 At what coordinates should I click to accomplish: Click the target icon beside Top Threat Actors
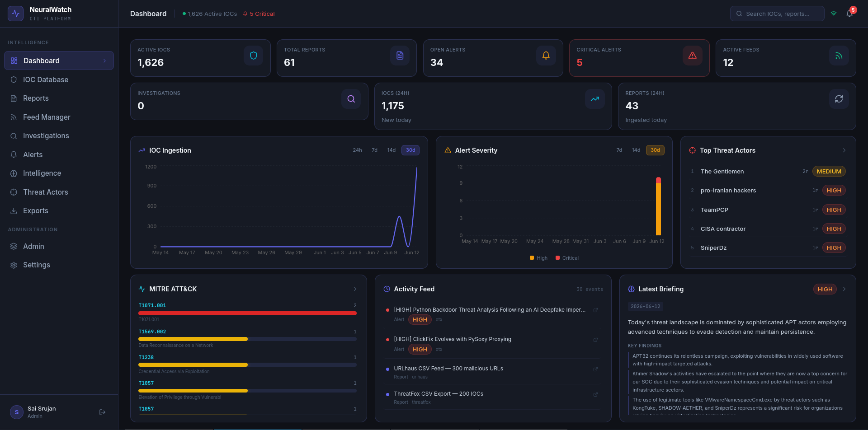pos(692,150)
